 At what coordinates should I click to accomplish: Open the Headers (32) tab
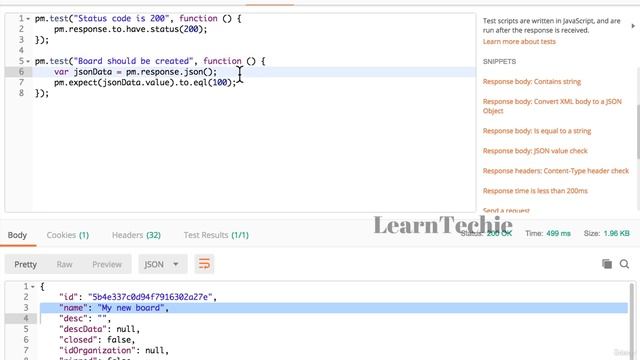pyautogui.click(x=136, y=235)
